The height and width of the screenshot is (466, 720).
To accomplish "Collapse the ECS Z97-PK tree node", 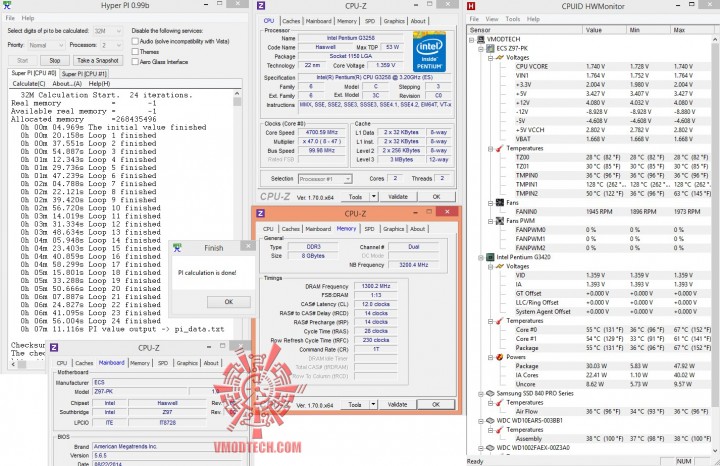I will coord(481,49).
